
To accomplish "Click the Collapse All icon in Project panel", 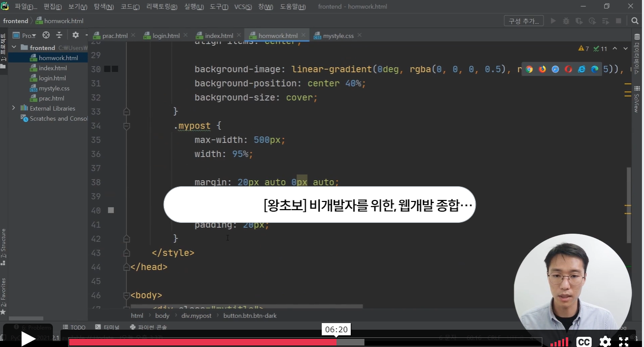I will [x=59, y=35].
